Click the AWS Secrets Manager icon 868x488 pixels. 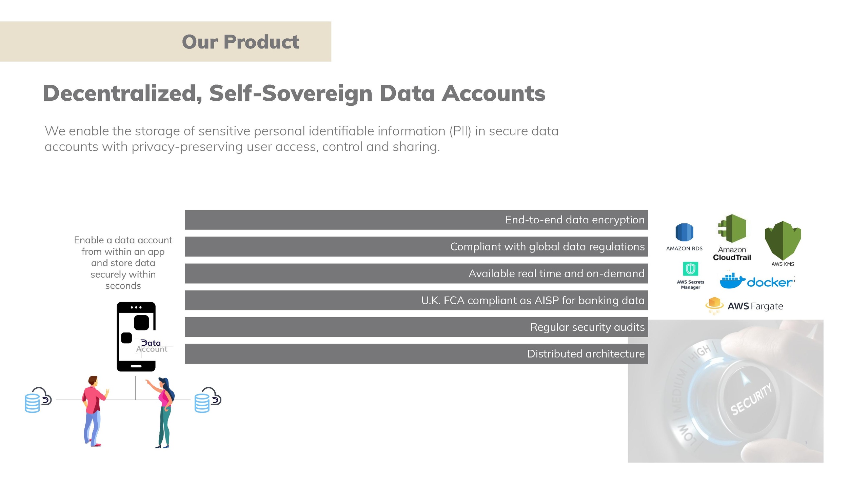pos(690,269)
